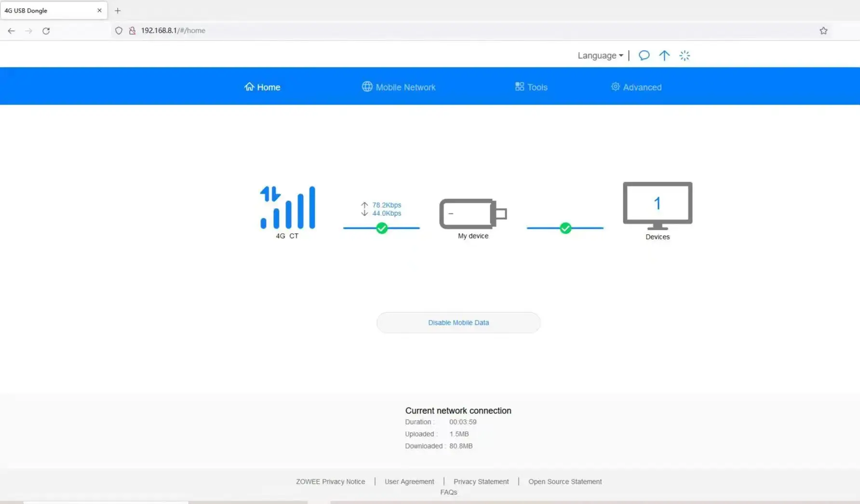Click the FAQs link in footer
This screenshot has width=860, height=504.
(448, 492)
